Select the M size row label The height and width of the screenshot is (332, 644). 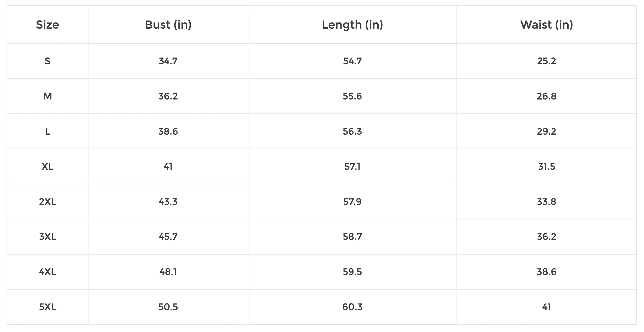[47, 96]
